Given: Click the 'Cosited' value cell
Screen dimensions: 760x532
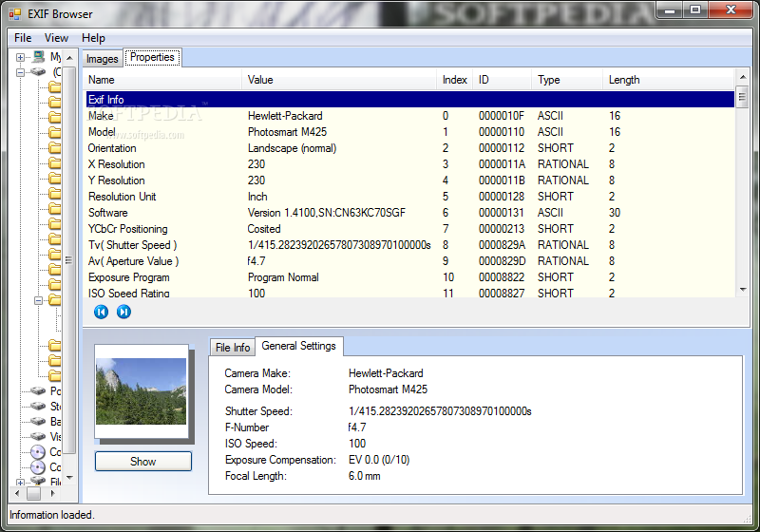Looking at the screenshot, I should point(264,229).
